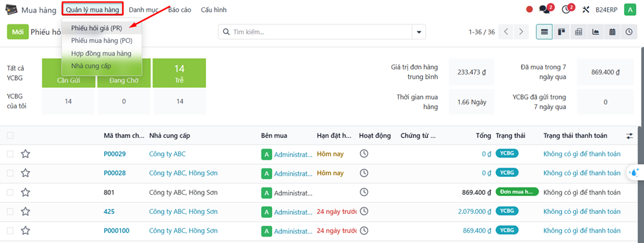Star the P00028 record

(26, 173)
